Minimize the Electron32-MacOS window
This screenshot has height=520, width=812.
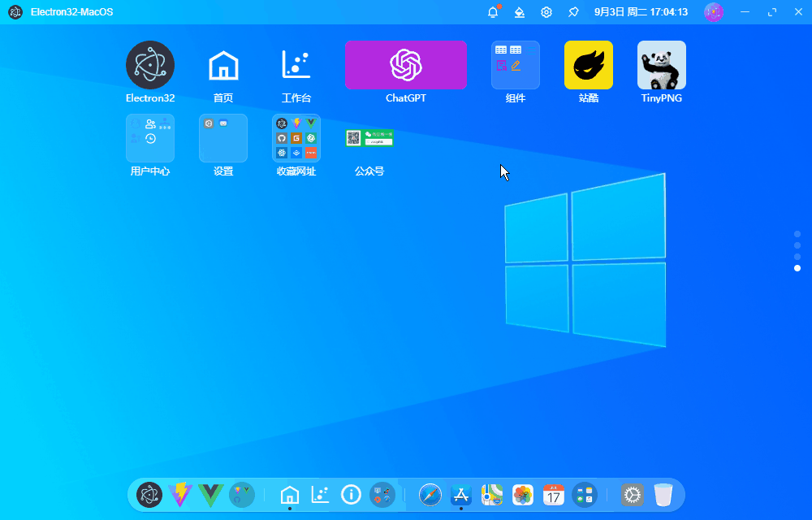coord(745,12)
